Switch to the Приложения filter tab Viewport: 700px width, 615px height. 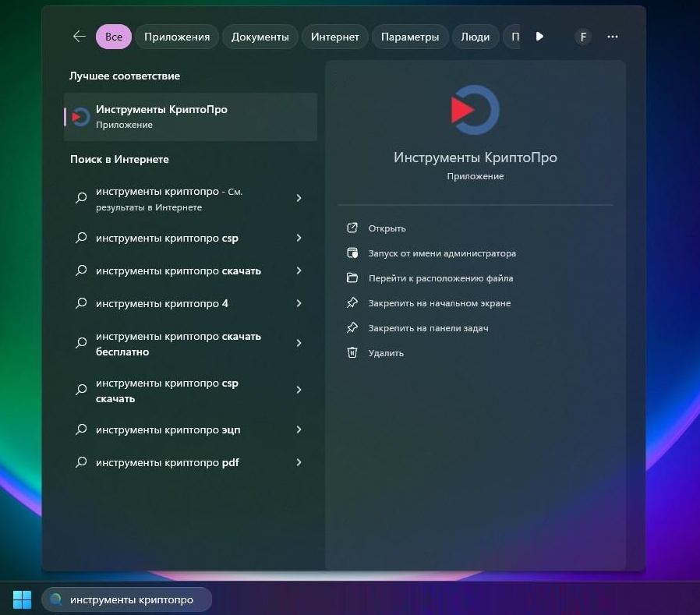[x=177, y=37]
